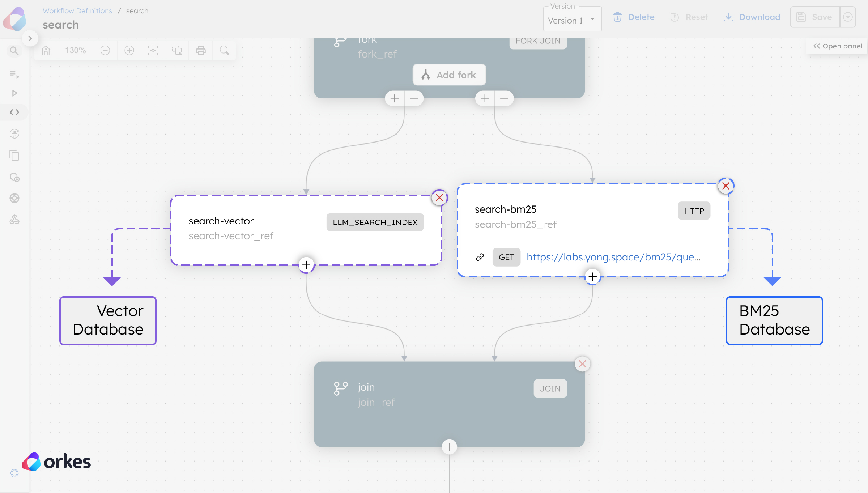Remove the search-vector task with its X toggle
This screenshot has height=493, width=868.
(439, 198)
